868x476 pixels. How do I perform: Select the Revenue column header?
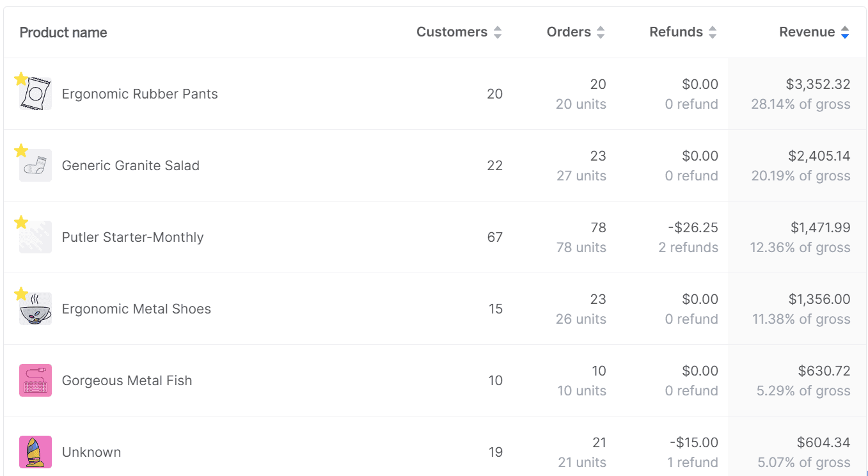coord(808,31)
